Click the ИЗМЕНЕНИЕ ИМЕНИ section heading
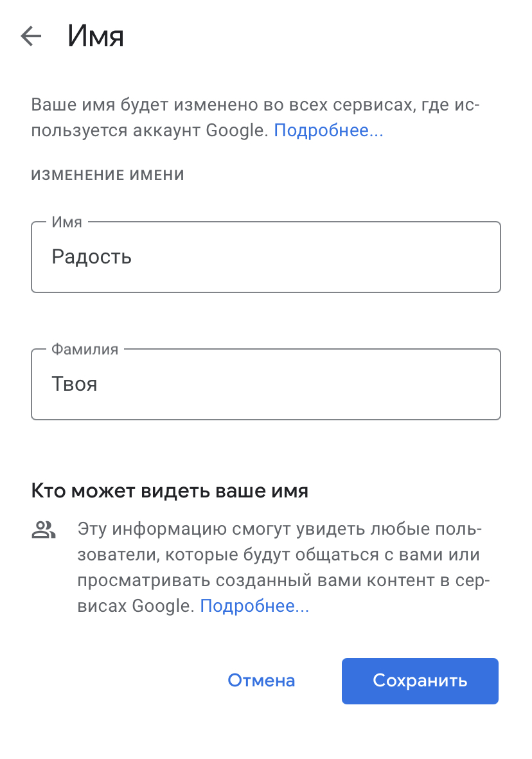Image resolution: width=532 pixels, height=759 pixels. coord(107,175)
